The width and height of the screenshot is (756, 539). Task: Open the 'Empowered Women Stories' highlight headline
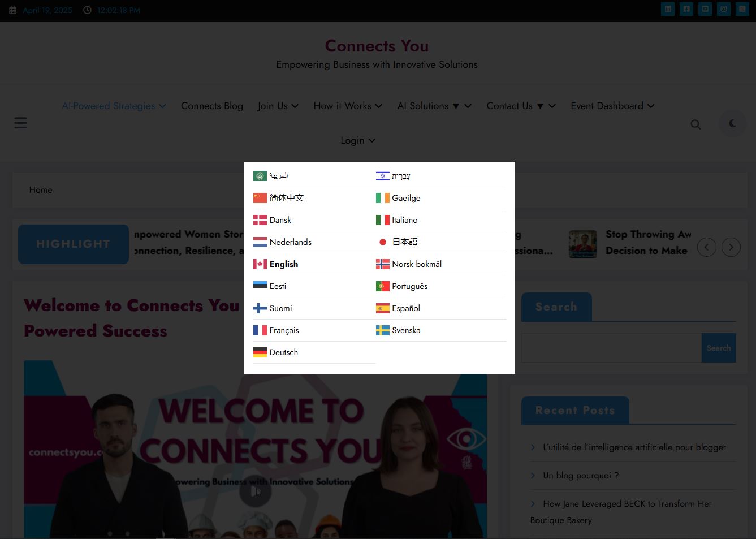point(189,242)
